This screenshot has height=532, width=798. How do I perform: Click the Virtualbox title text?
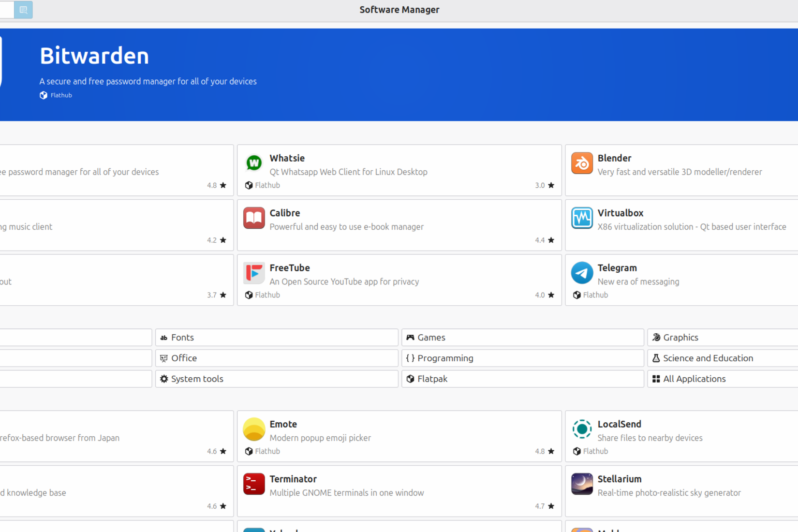[621, 213]
